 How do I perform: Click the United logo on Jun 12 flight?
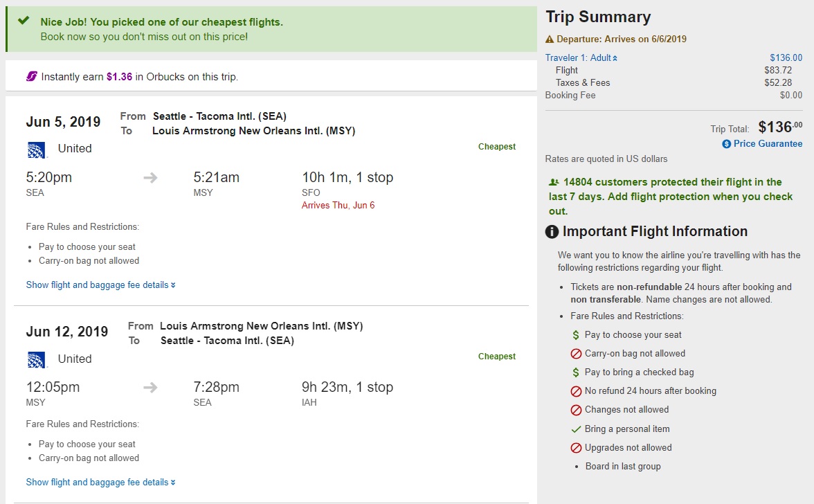(x=37, y=359)
